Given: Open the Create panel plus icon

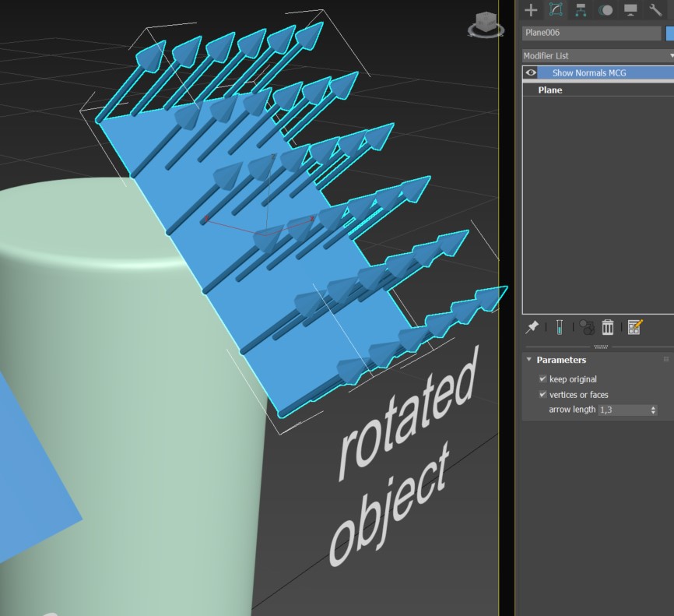Looking at the screenshot, I should pos(531,10).
